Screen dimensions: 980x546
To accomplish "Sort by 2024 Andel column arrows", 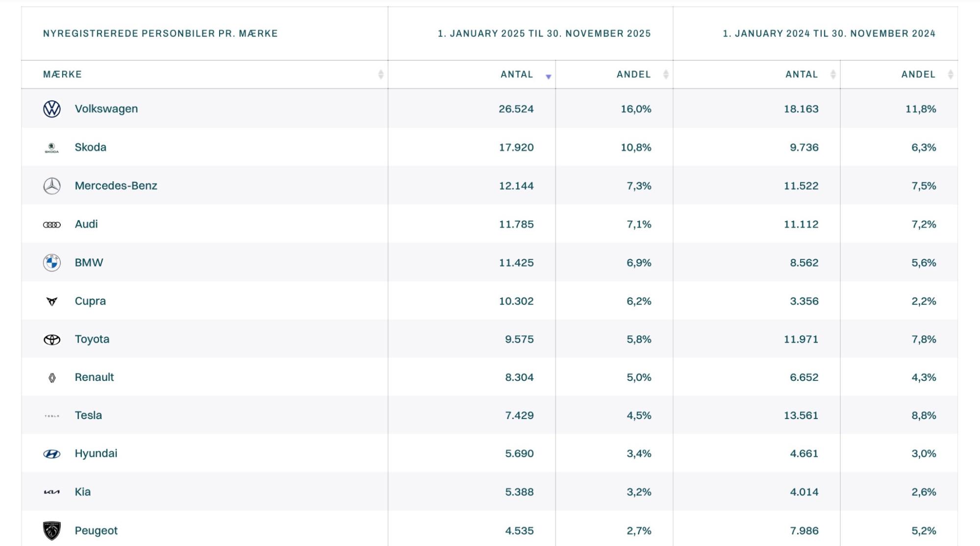I will [x=951, y=74].
